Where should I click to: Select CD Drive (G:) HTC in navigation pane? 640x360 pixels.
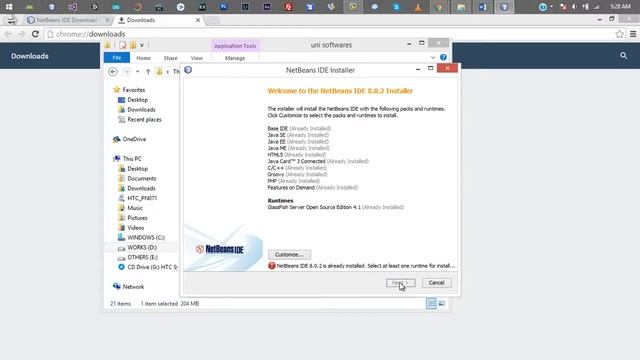[152, 267]
